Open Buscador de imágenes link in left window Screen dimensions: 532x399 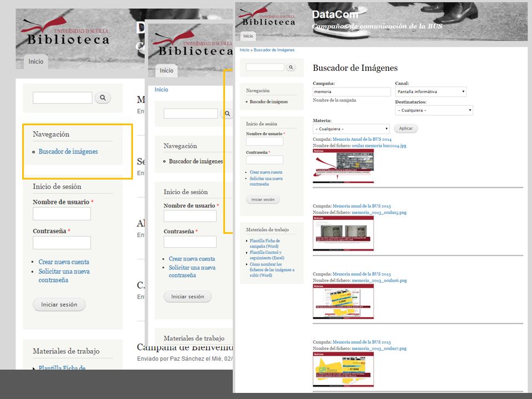[68, 152]
